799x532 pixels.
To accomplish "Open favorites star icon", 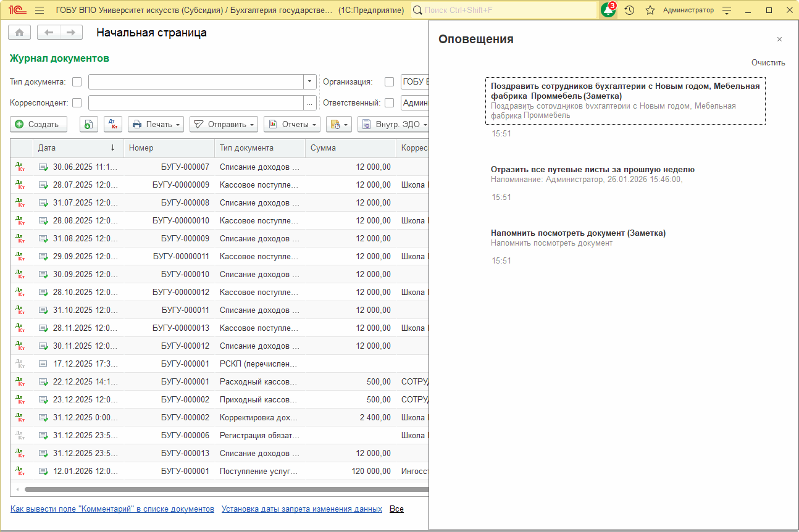I will coord(650,10).
